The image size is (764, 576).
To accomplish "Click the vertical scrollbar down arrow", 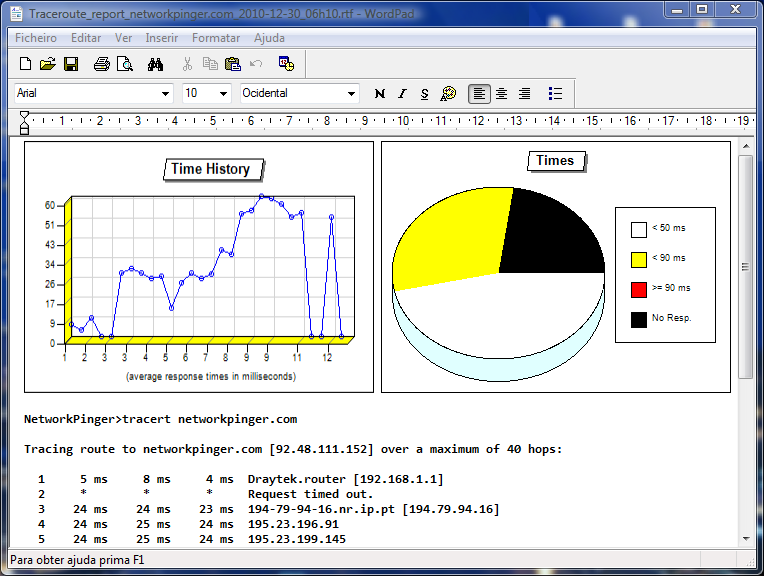I will [x=746, y=538].
